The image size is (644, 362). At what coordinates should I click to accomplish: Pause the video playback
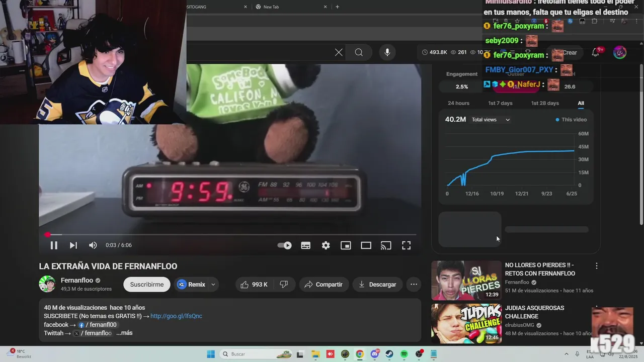(54, 245)
